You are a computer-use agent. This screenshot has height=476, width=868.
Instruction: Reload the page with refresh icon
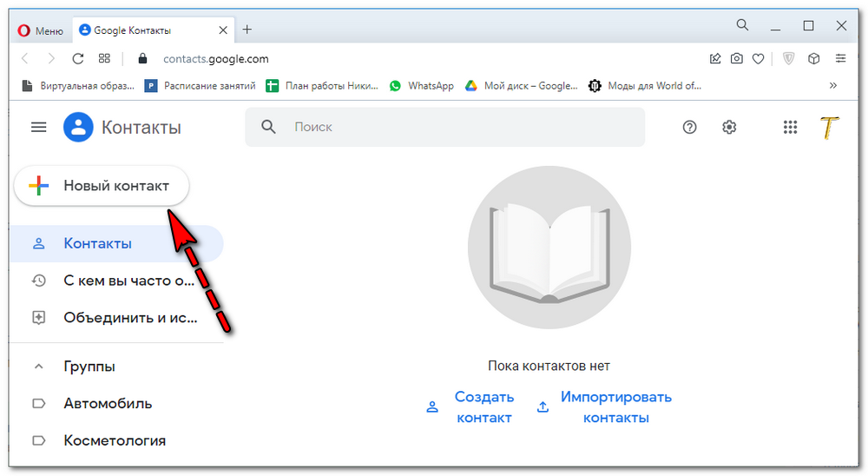77,59
